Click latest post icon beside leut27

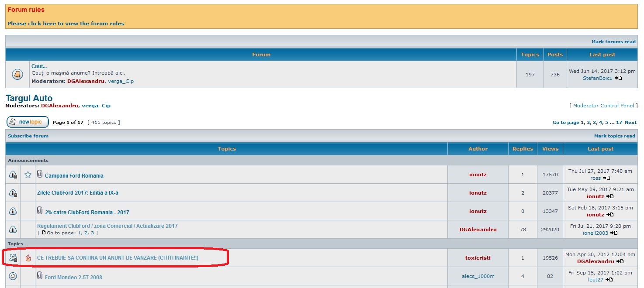pos(609,280)
